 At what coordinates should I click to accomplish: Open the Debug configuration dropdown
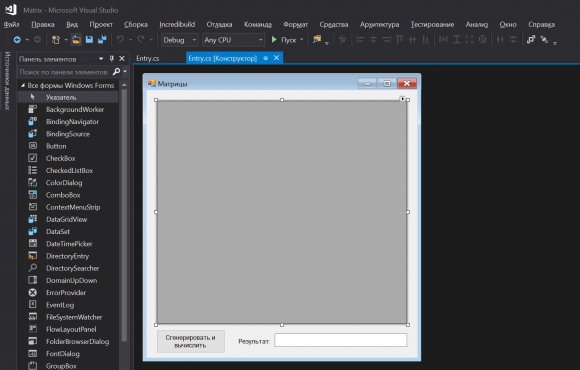(180, 40)
